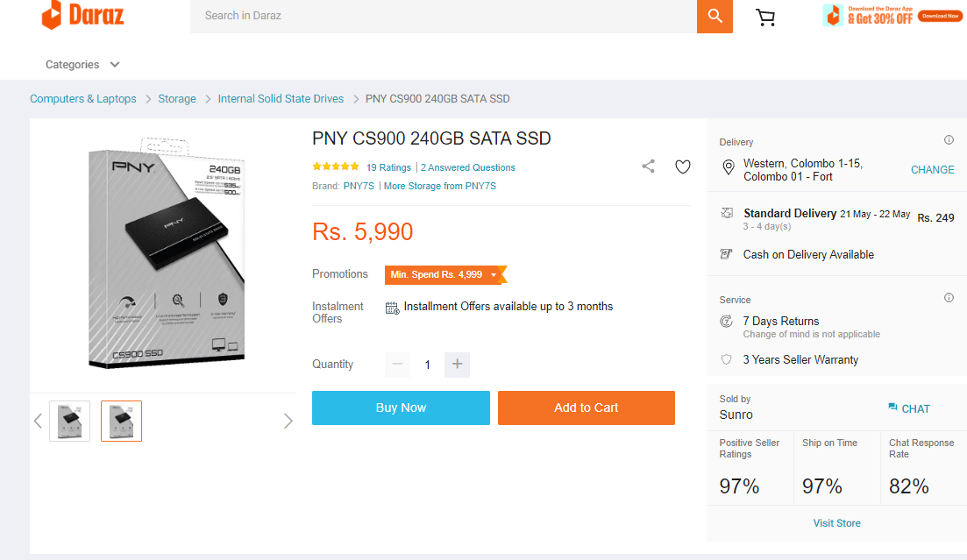Open the shopping cart icon
967x560 pixels.
point(765,18)
